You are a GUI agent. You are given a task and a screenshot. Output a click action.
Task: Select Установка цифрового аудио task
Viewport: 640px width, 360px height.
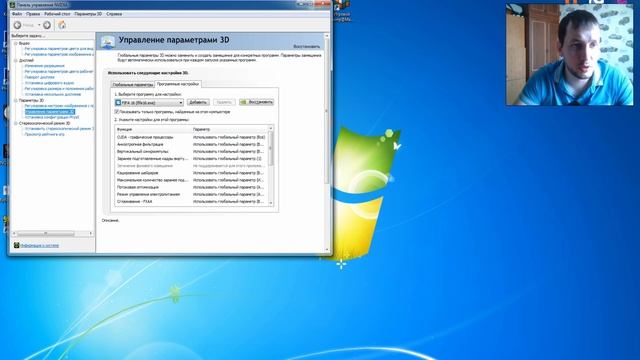coord(49,83)
